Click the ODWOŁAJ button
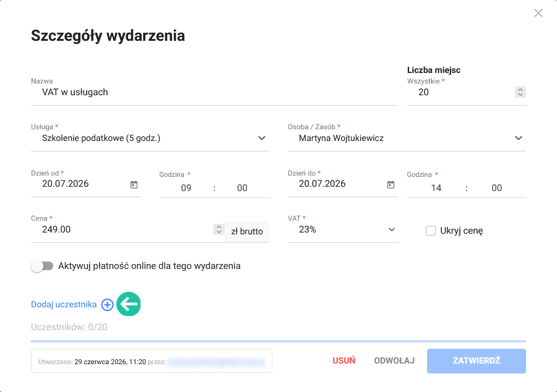Viewport: 557px width, 392px height. pyautogui.click(x=394, y=361)
